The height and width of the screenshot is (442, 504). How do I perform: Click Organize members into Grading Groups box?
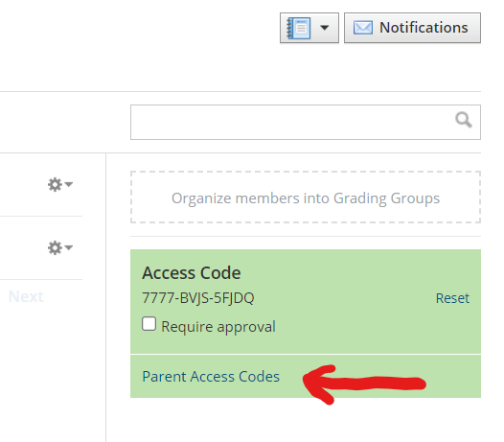(306, 198)
